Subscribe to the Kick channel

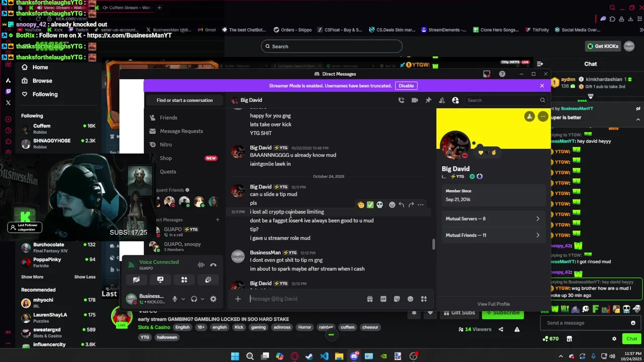pyautogui.click(x=503, y=313)
